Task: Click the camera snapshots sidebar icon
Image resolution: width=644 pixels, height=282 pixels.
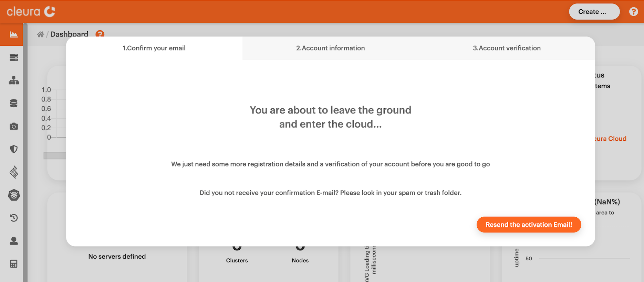Action: click(x=13, y=126)
